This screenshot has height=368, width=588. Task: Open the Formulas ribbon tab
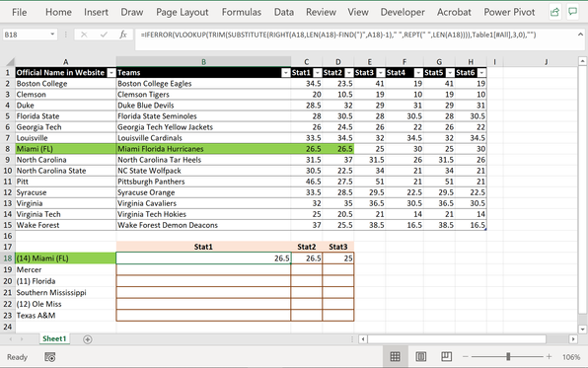tap(242, 13)
